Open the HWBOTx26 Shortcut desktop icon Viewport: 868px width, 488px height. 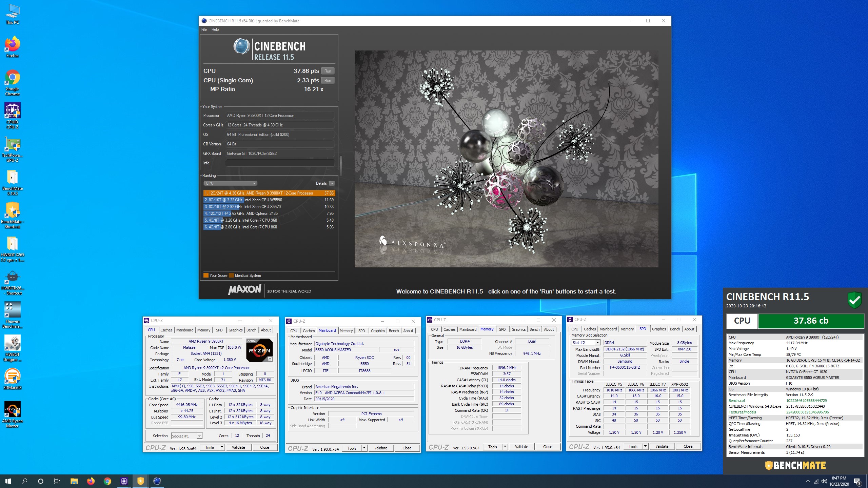click(13, 282)
